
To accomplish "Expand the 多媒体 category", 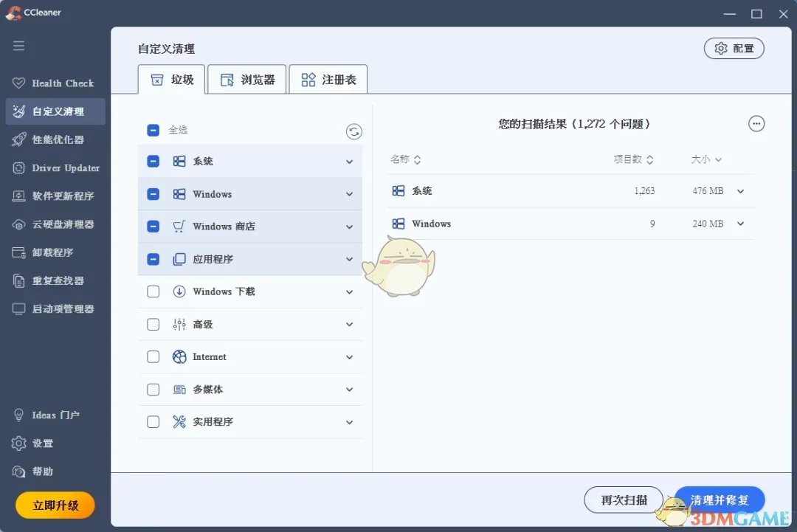I will [349, 389].
